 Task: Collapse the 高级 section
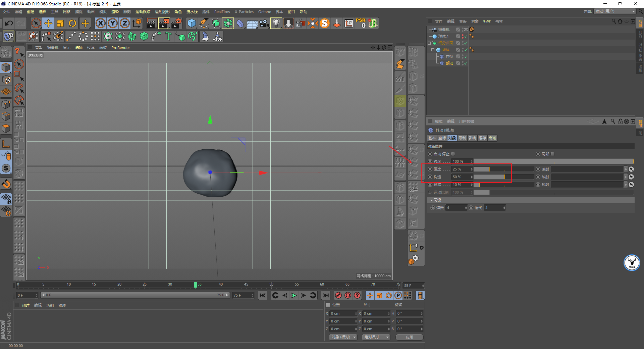tap(432, 200)
